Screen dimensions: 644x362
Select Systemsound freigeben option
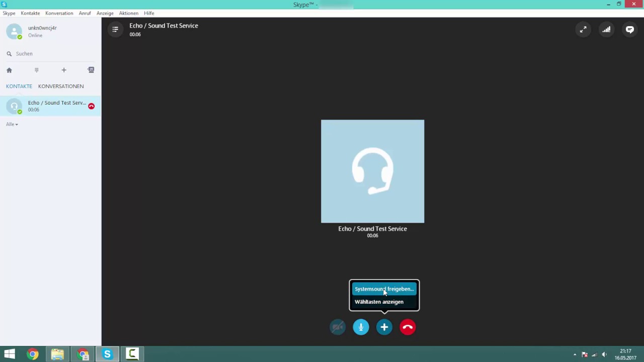(x=384, y=289)
